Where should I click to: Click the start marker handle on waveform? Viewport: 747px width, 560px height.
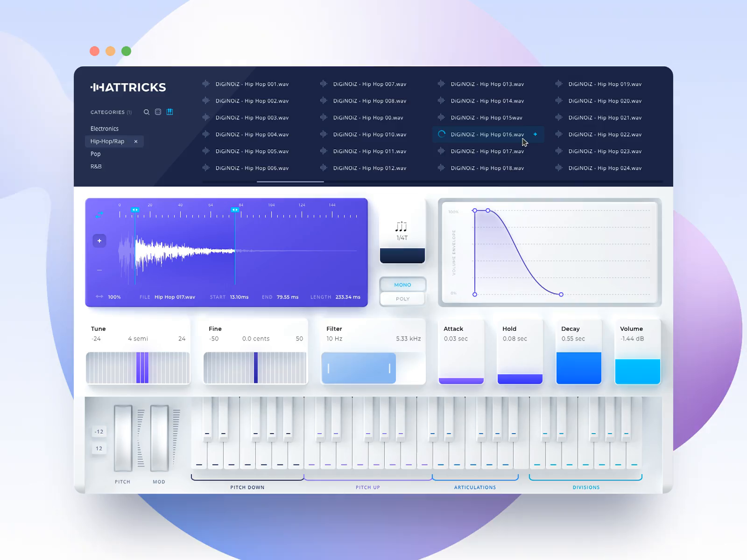click(135, 210)
